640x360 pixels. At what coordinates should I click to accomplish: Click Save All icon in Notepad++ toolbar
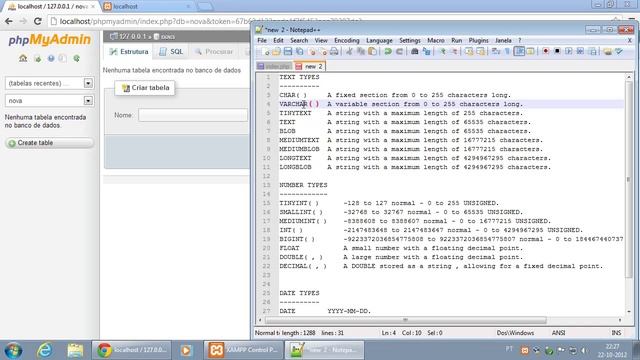300,51
